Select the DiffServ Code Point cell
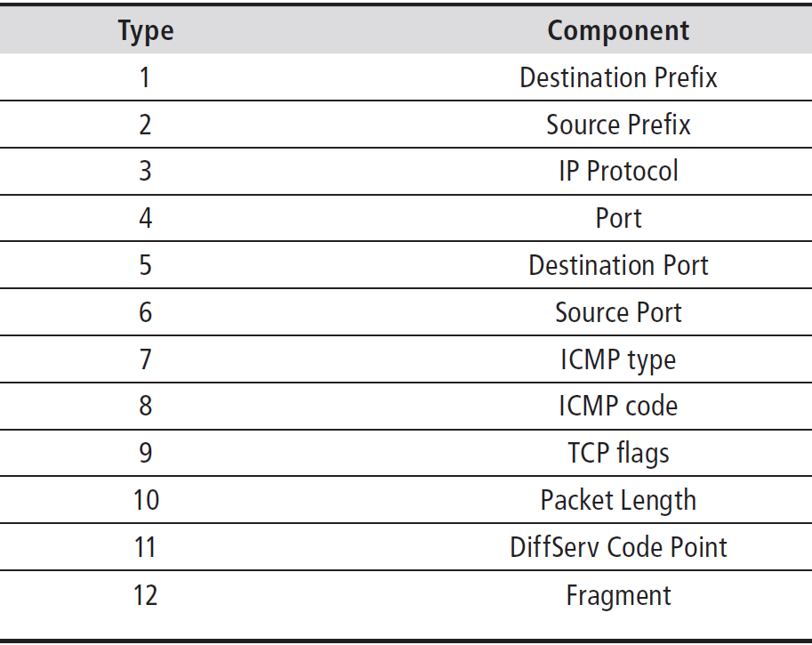Image resolution: width=812 pixels, height=645 pixels. [x=618, y=548]
